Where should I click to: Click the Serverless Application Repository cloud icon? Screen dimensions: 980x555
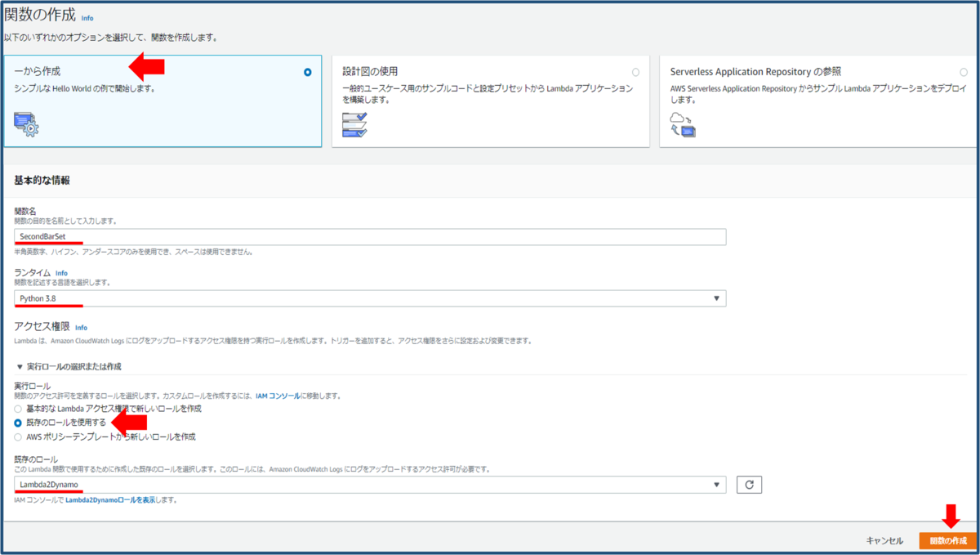point(682,124)
